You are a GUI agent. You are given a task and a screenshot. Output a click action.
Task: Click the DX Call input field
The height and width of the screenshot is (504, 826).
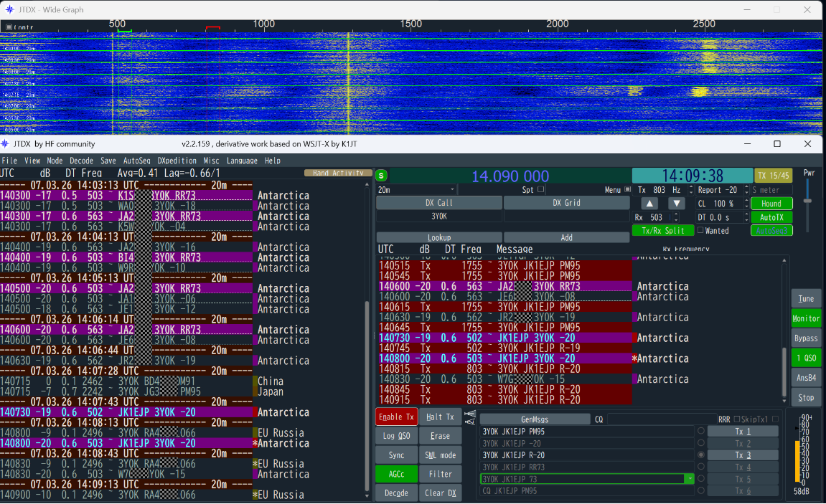[438, 217]
